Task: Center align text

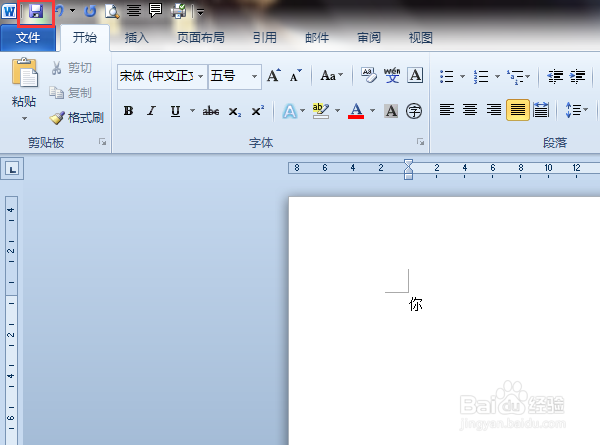Action: click(470, 110)
